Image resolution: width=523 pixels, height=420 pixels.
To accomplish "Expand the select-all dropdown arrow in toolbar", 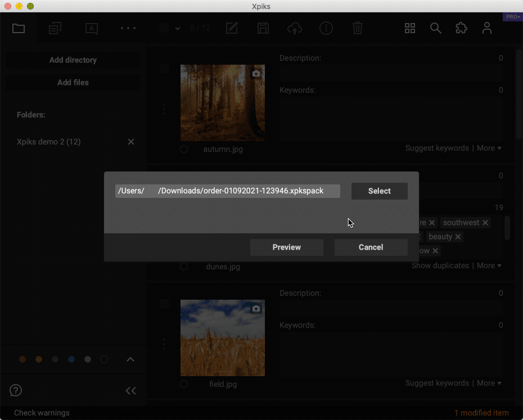I will (178, 28).
